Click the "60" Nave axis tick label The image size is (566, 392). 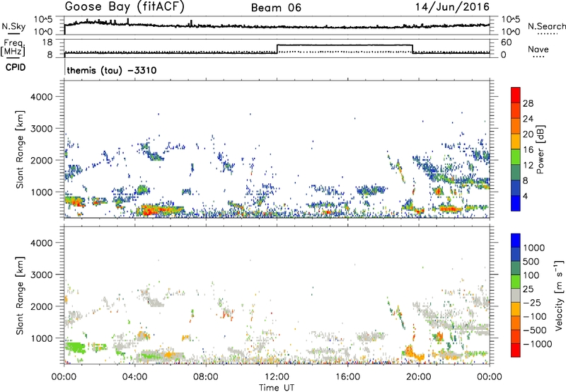click(507, 42)
